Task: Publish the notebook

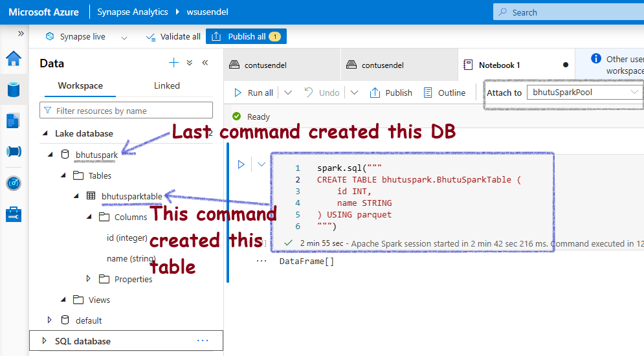Action: click(390, 93)
